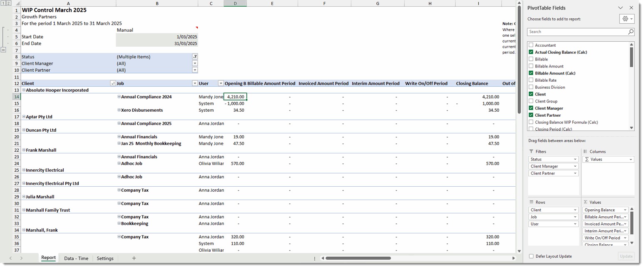Select outline level 1 button
Screen dimensions: 644x268
coord(3,3)
